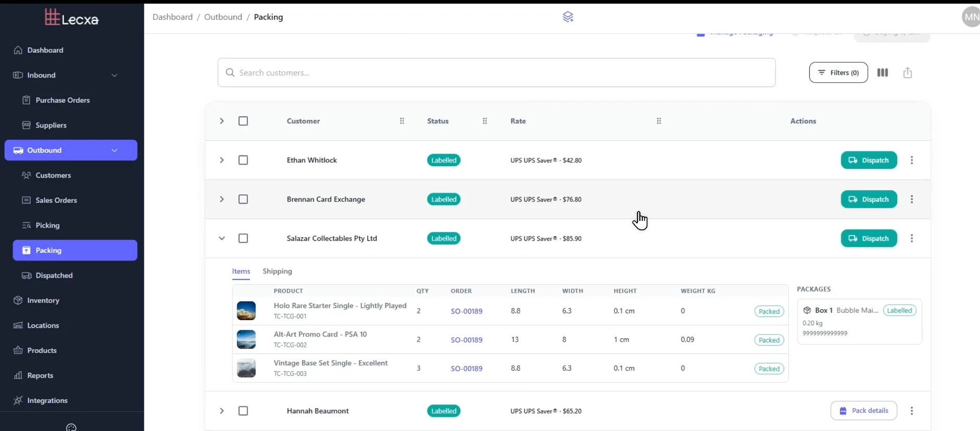Expand all rows with header chevron

click(x=221, y=121)
